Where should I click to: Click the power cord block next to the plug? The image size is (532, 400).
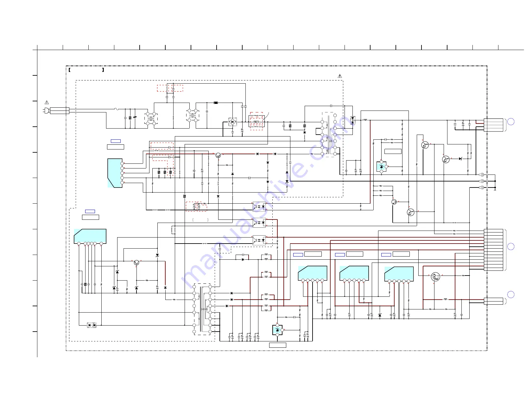coord(60,111)
